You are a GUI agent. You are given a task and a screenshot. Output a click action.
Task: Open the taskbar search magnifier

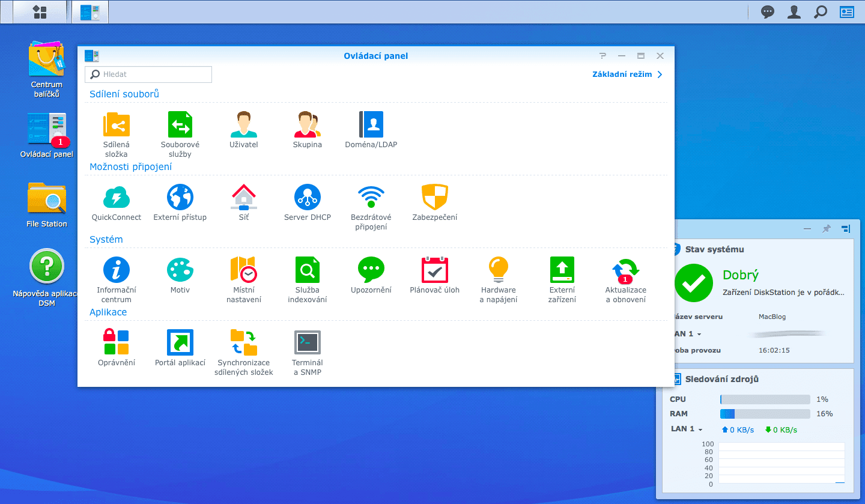pos(820,12)
